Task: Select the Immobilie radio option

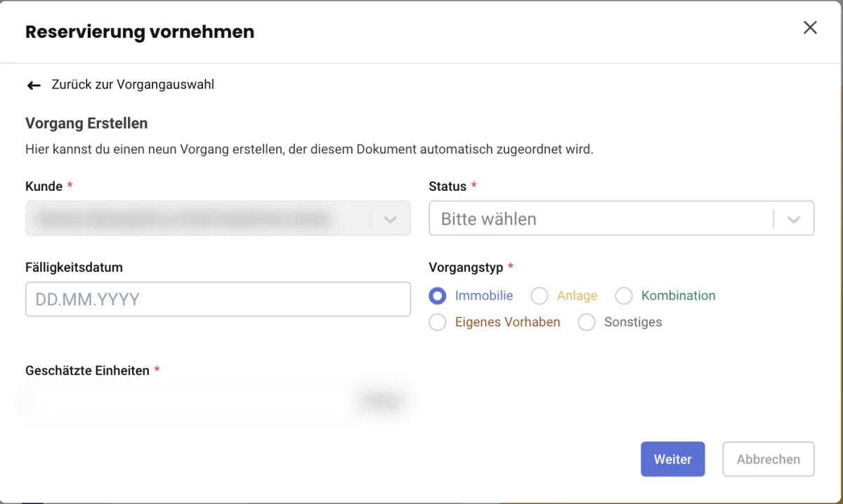Action: [x=438, y=296]
